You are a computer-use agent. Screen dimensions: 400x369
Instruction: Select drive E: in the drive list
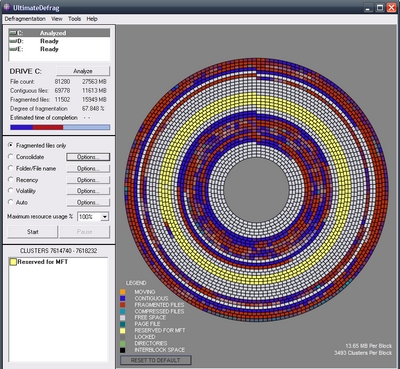59,49
